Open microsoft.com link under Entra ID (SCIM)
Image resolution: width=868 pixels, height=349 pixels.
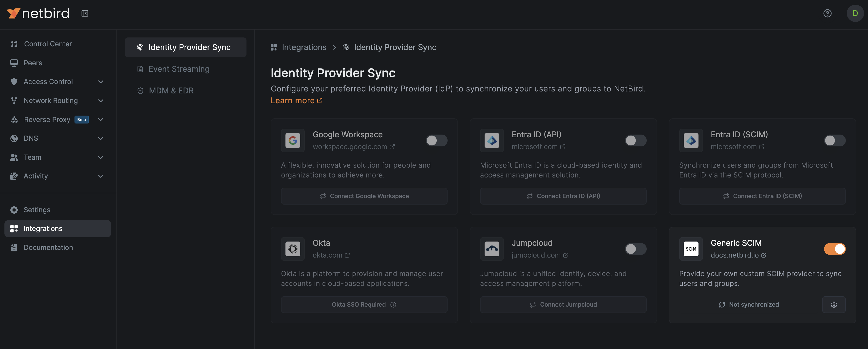coord(737,147)
